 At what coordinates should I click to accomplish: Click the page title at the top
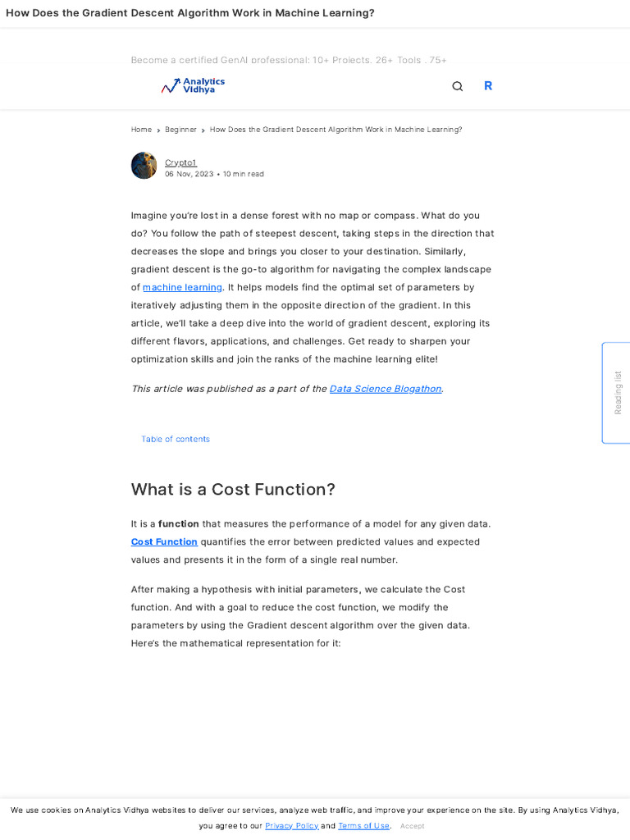point(190,13)
